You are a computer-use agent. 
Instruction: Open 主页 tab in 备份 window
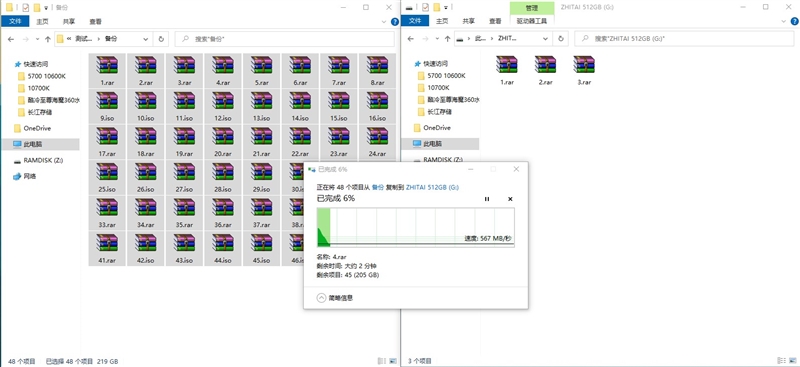(x=42, y=21)
